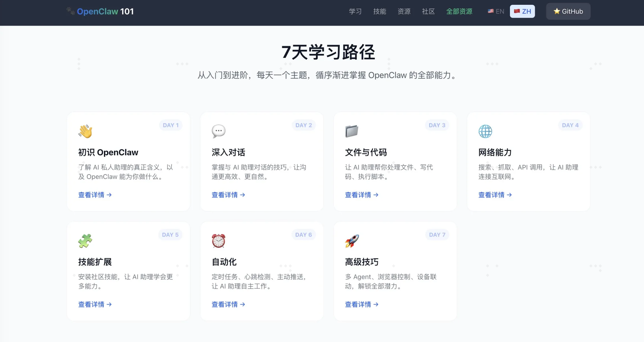
Task: Click the alarm clock icon on 自动化 card
Action: tap(218, 241)
